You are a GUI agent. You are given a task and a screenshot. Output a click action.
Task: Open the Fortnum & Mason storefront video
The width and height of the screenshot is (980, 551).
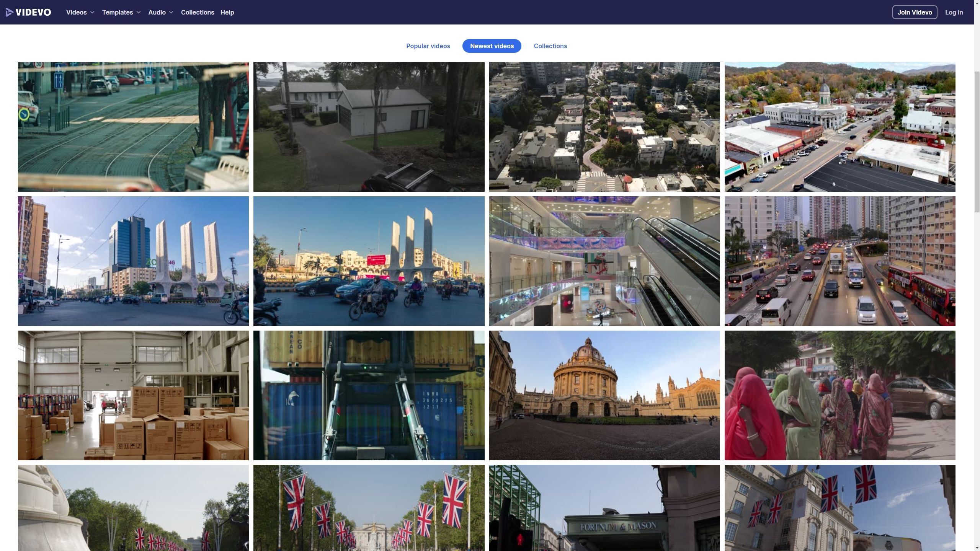604,508
